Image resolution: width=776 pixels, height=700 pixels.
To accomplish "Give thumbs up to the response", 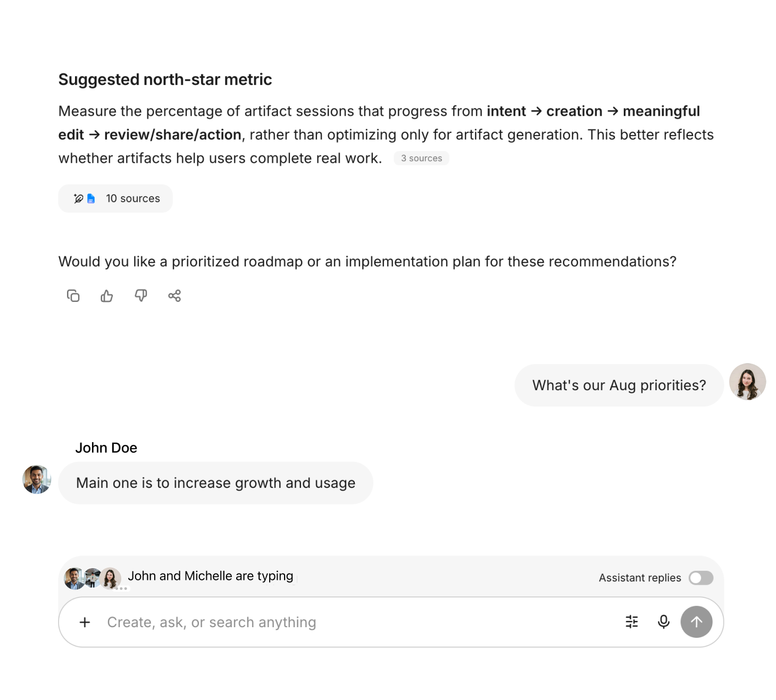I will click(107, 296).
